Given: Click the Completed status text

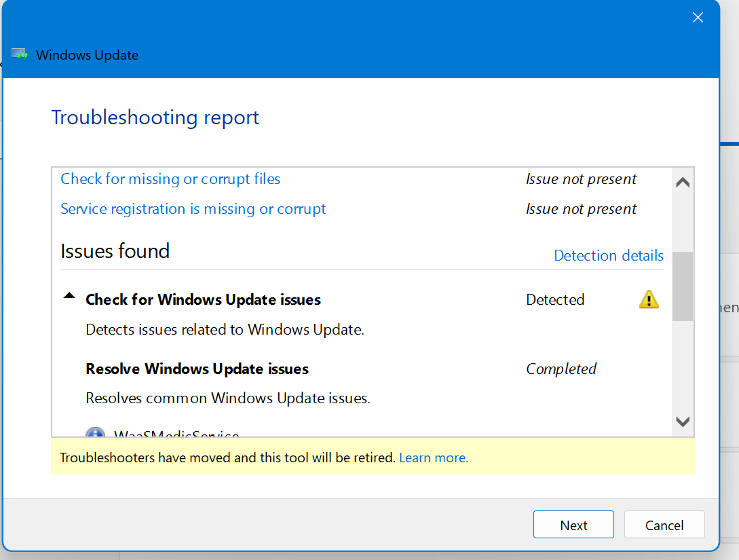Looking at the screenshot, I should [561, 369].
